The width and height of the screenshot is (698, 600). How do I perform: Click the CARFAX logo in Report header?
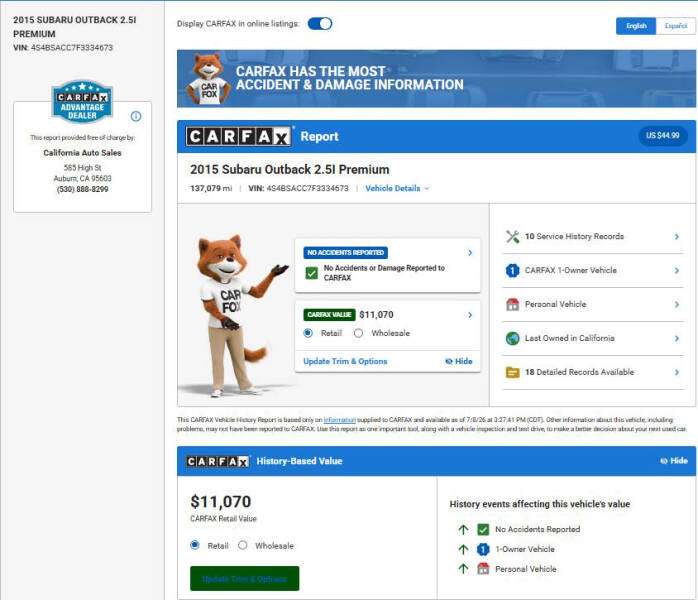pos(239,137)
